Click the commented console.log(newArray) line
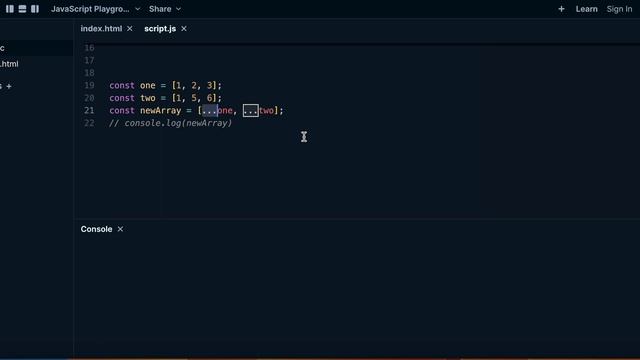The width and height of the screenshot is (640, 360). click(x=170, y=123)
